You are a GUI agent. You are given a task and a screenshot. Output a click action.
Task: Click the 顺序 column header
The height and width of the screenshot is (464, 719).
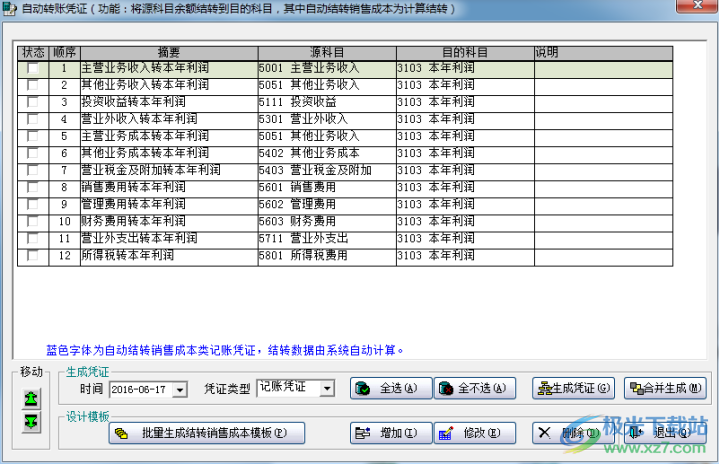coord(64,53)
